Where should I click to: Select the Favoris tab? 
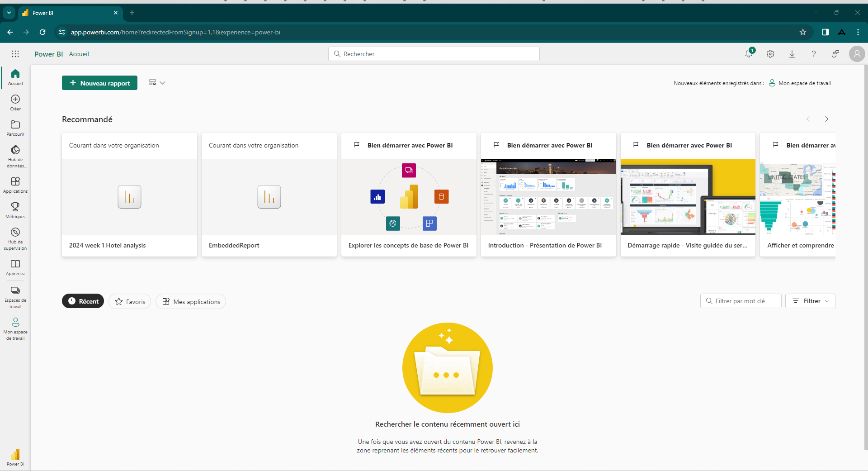click(x=130, y=301)
